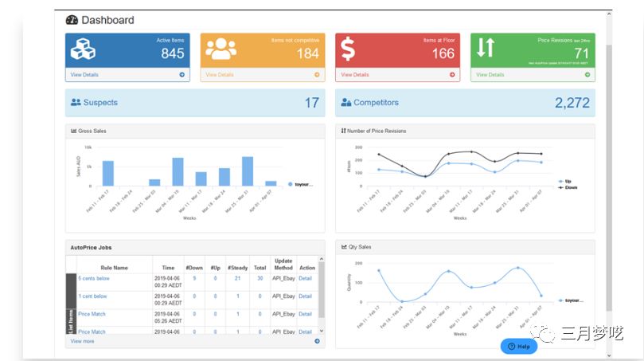Click the arrow icon in Active Items footer
This screenshot has height=361, width=644.
tap(182, 75)
